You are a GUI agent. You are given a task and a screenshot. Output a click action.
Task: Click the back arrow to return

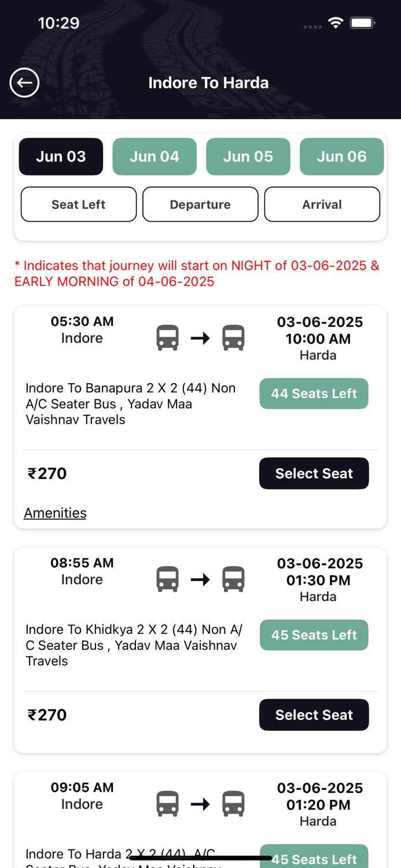coord(24,83)
